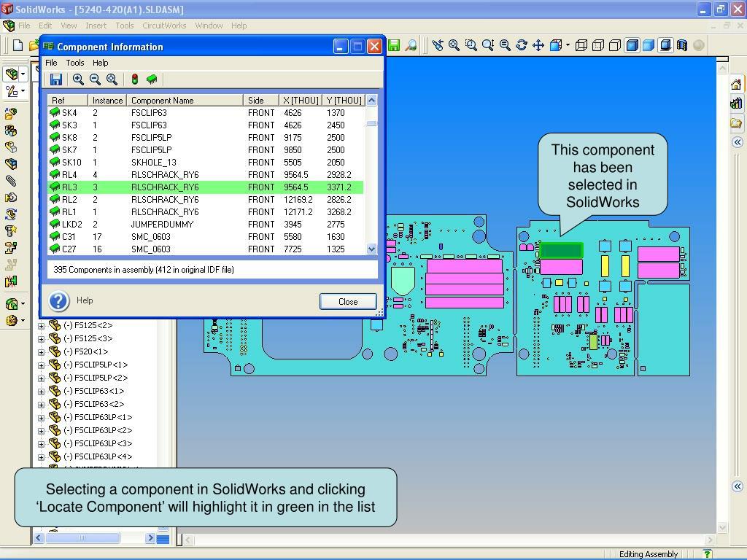Screen dimensions: 747x560
Task: Select the Rotate View tool
Action: [x=522, y=45]
